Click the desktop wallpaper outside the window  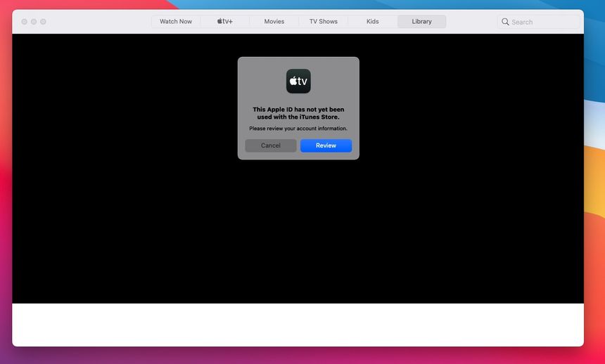pos(594,211)
